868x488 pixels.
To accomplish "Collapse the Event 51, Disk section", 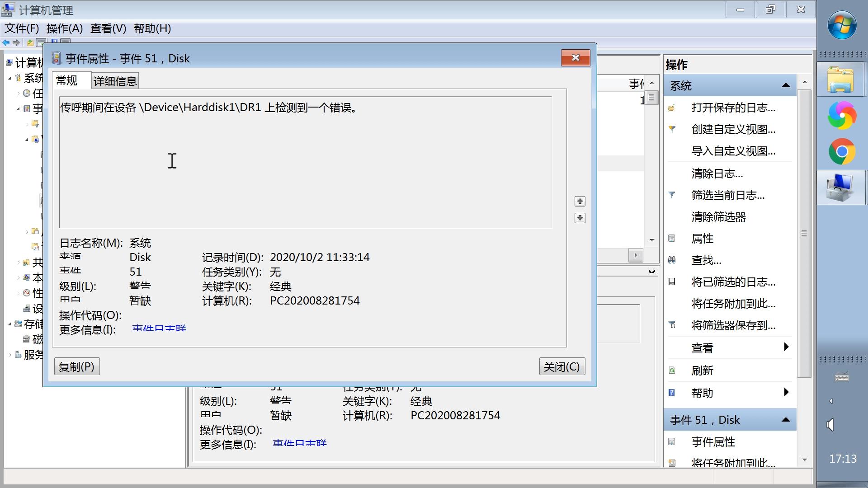I will (785, 420).
